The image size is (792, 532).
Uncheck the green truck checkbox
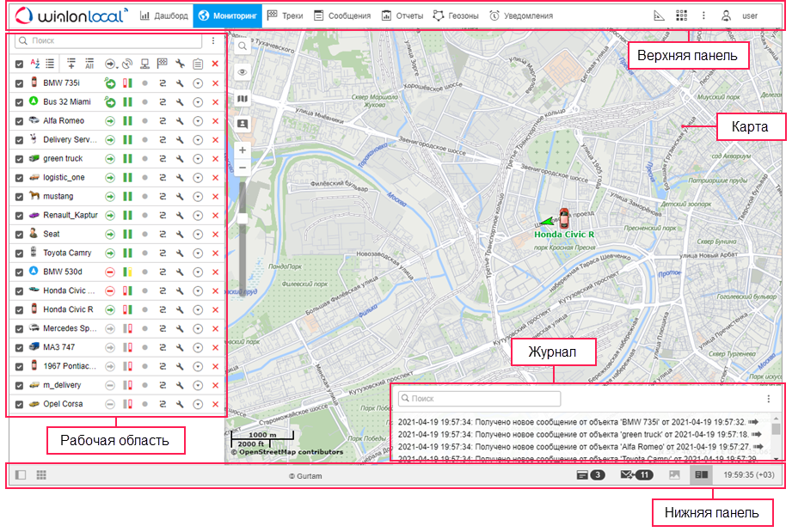click(x=19, y=159)
